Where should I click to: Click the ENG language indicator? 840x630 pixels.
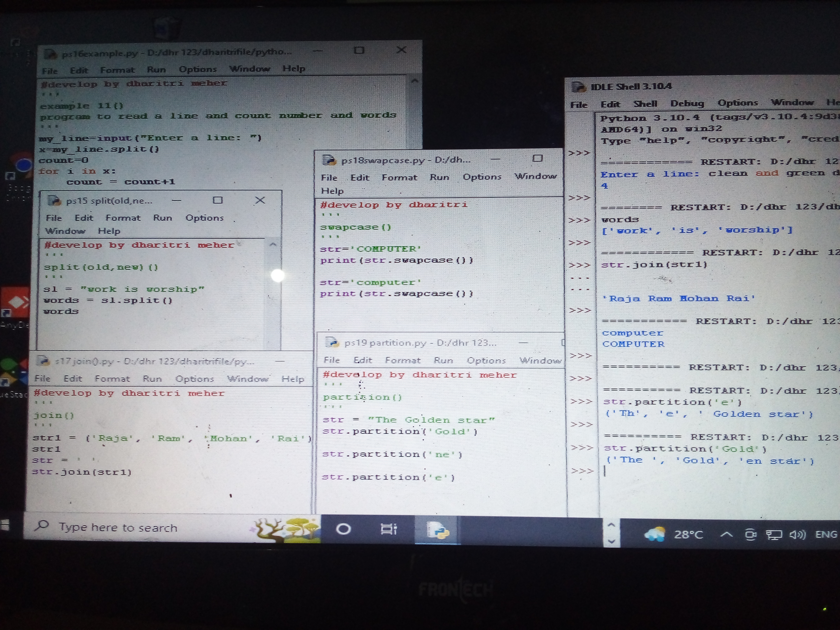click(826, 534)
